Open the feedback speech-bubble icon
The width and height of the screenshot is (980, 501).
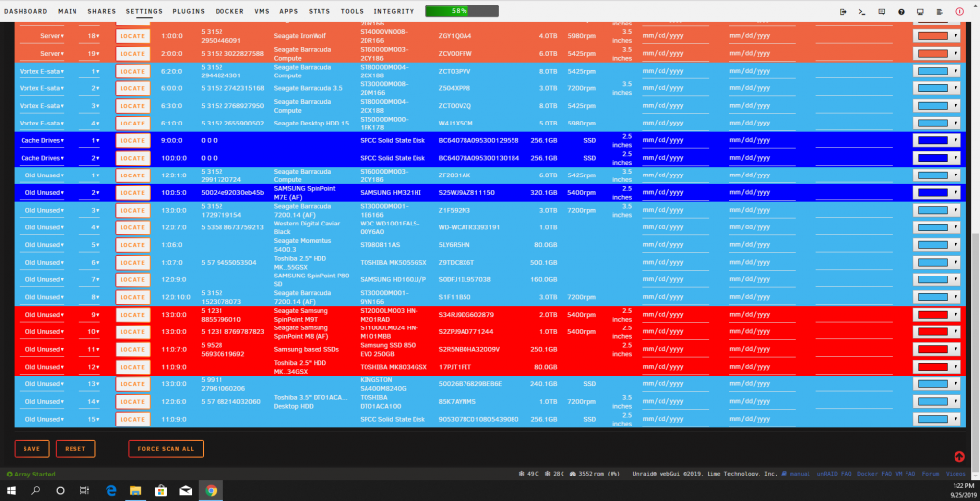[x=881, y=11]
